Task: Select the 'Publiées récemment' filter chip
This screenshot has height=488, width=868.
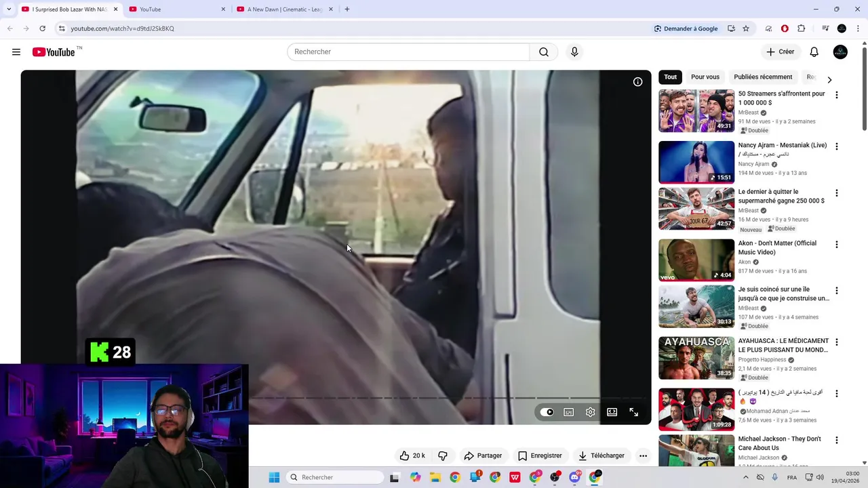Action: coord(763,77)
